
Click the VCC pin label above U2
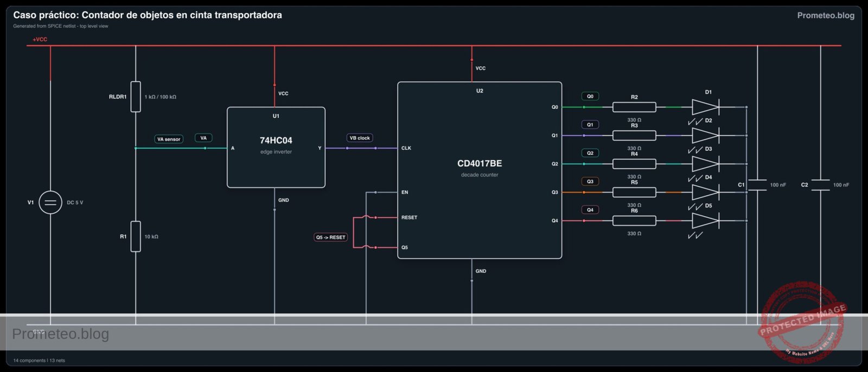point(481,68)
